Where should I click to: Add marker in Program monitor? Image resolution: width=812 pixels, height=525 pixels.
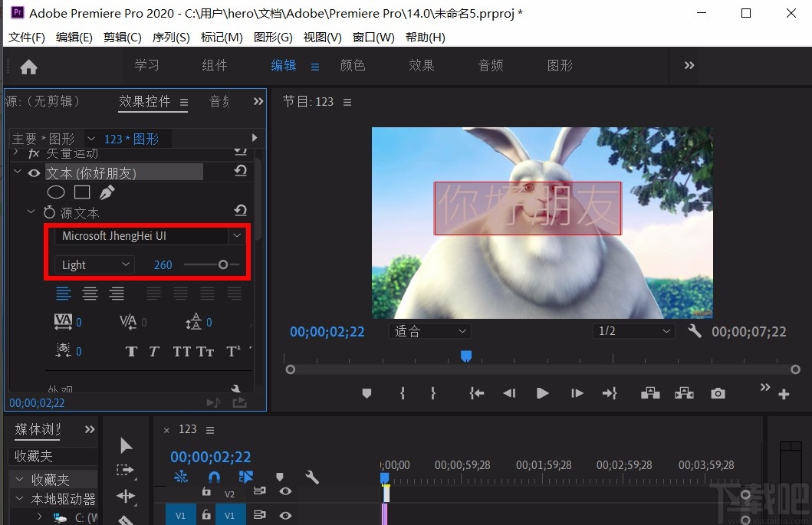click(x=367, y=393)
